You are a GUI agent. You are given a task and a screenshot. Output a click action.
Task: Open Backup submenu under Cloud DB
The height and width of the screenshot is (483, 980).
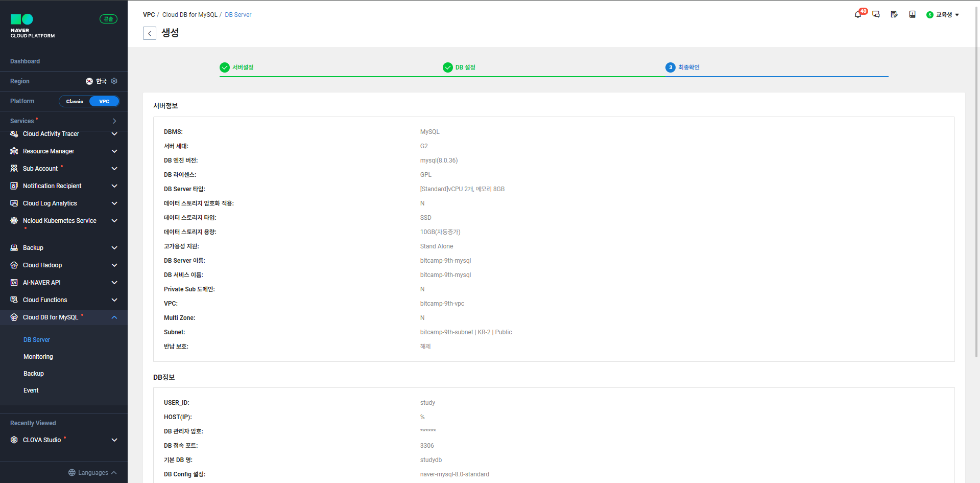click(x=34, y=374)
